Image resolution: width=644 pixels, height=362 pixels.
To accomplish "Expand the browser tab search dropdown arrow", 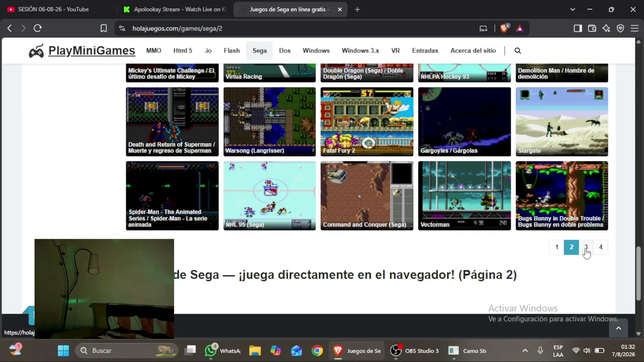I will [x=573, y=9].
